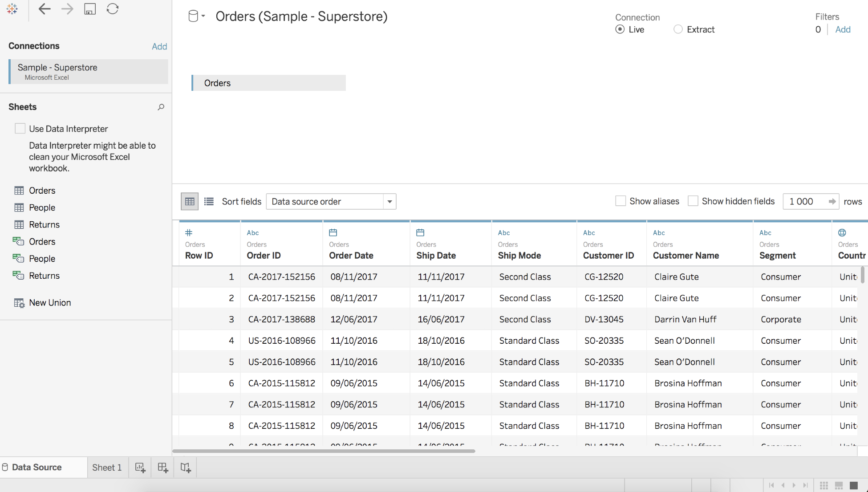This screenshot has width=868, height=492.
Task: Click cell CA-2017-138688
Action: 282,319
